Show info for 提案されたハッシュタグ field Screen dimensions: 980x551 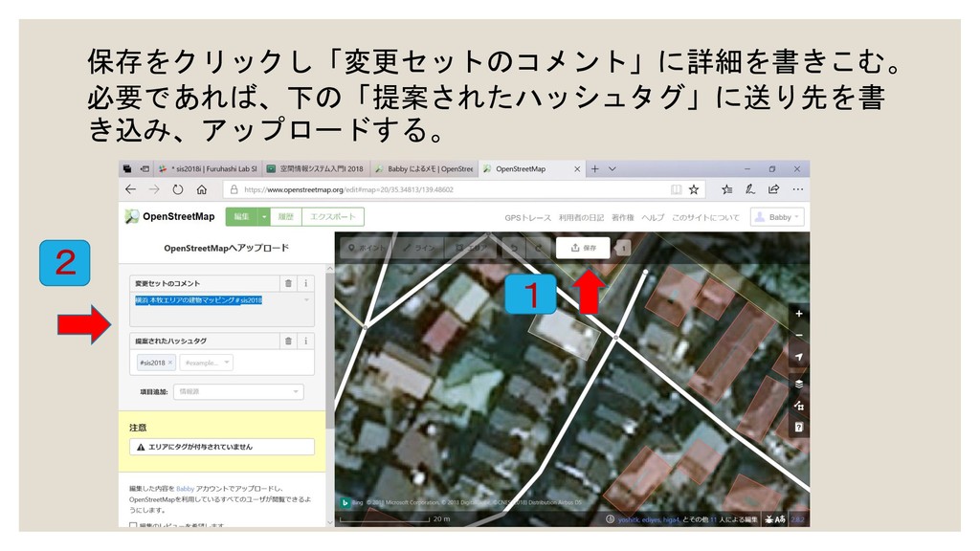point(305,342)
